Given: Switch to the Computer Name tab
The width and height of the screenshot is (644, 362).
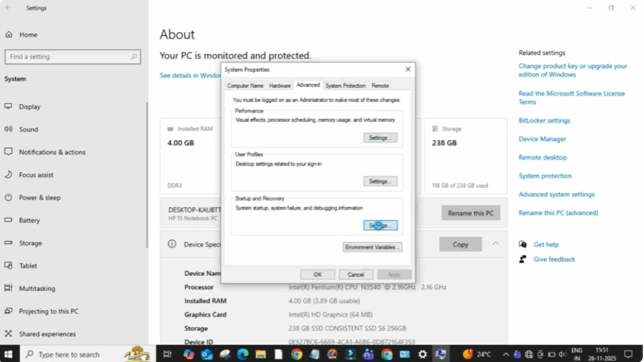Looking at the screenshot, I should point(245,85).
